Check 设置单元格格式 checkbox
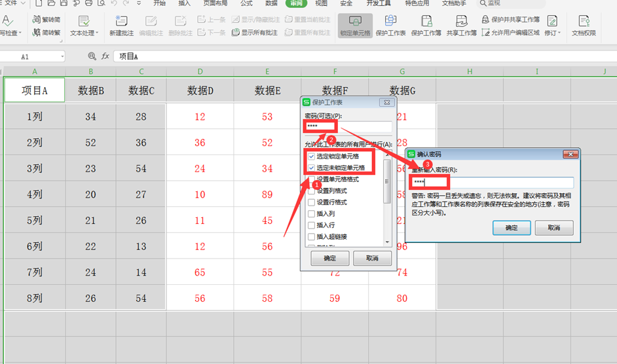This screenshot has height=364, width=617. (311, 179)
